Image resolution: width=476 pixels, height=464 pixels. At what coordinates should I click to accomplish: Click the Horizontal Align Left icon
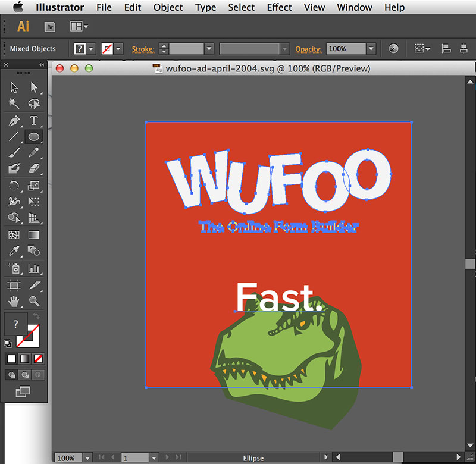pos(446,48)
